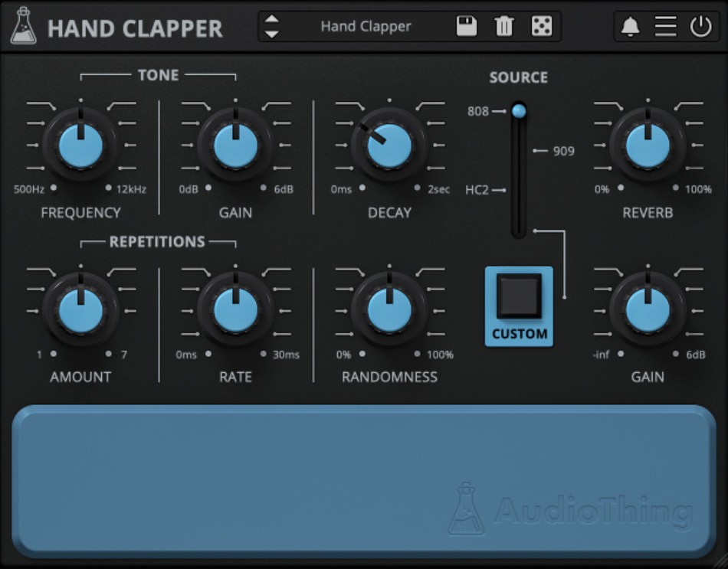
Task: Click the AudioThing flask logo
Action: [x=25, y=25]
